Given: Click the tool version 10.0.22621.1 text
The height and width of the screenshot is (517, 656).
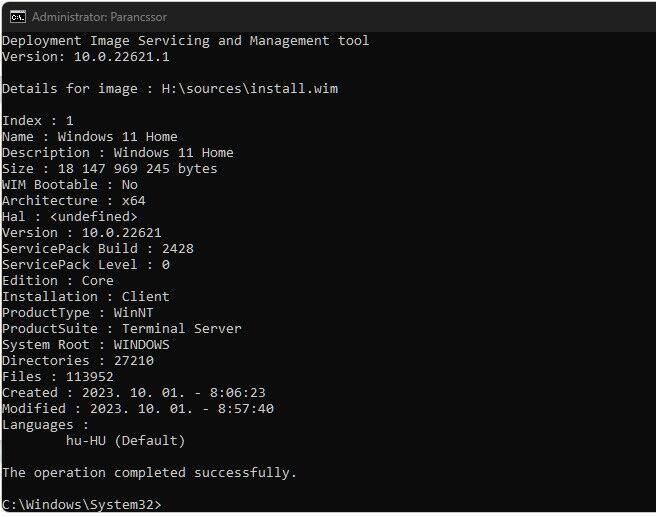Looking at the screenshot, I should 122,56.
